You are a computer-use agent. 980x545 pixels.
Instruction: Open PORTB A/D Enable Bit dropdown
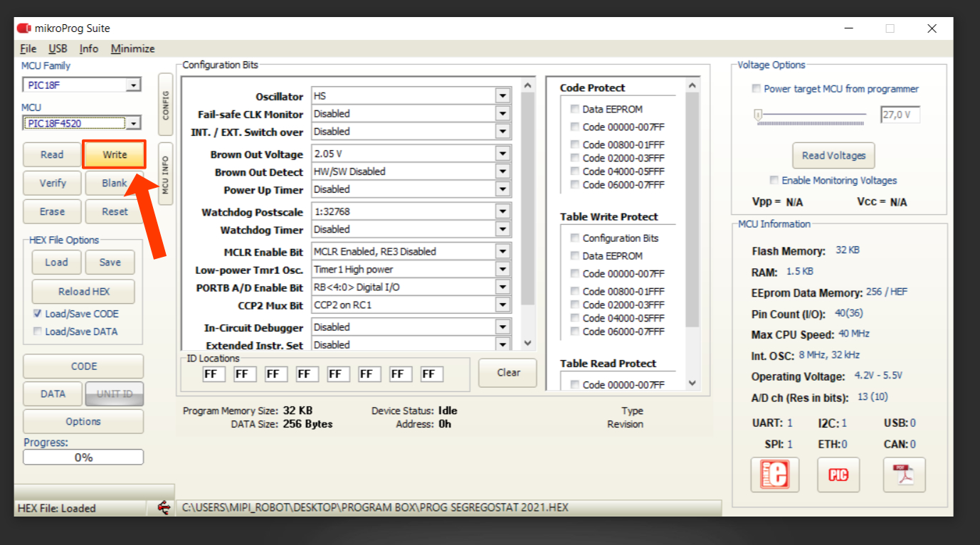pos(503,287)
